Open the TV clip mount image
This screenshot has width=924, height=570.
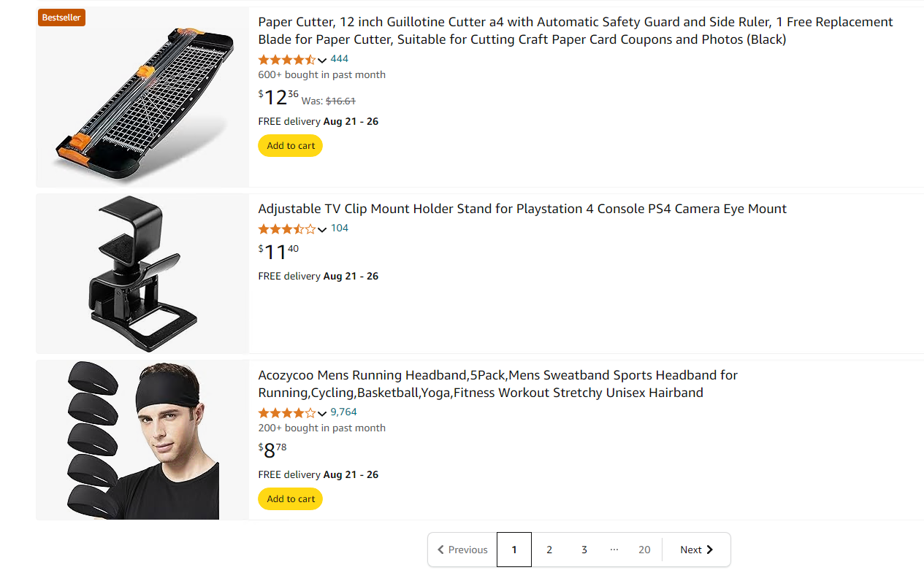[142, 273]
